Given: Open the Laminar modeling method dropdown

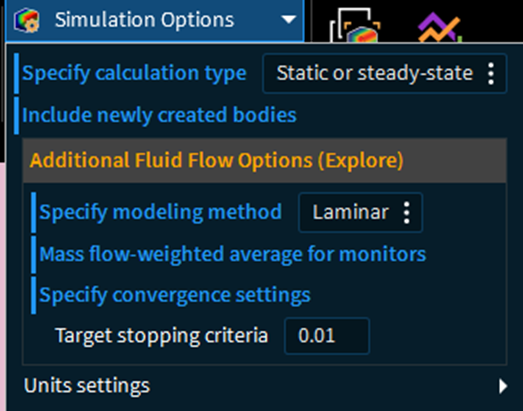Looking at the screenshot, I should coord(361,213).
